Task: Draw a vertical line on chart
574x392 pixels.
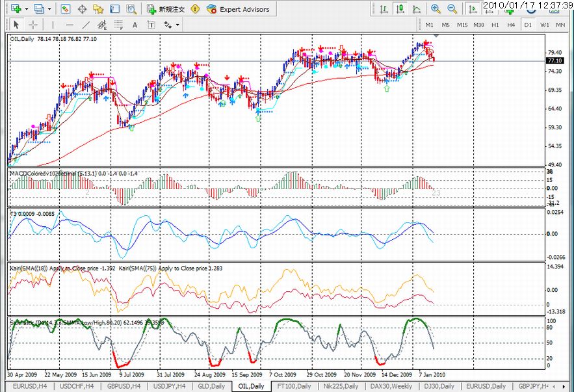Action: 53,25
